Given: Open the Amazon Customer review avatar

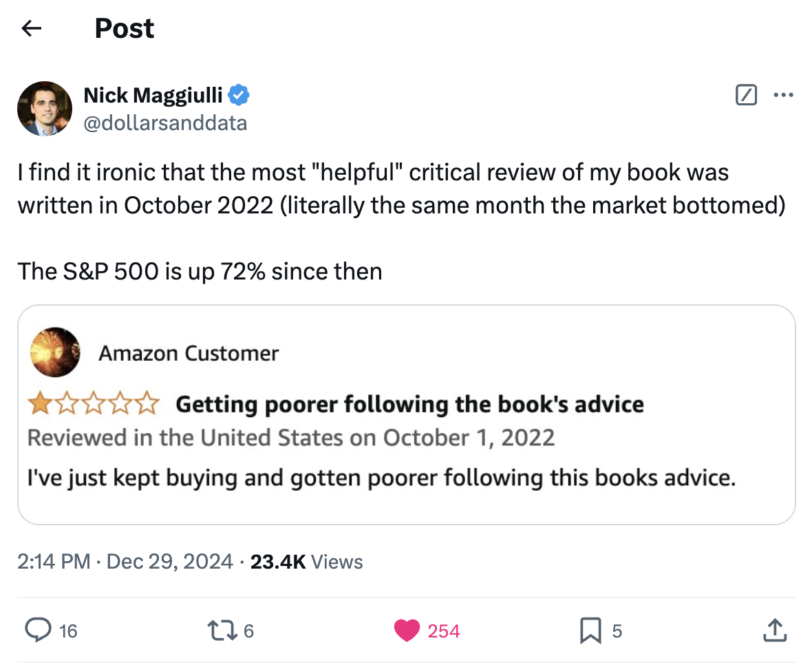Looking at the screenshot, I should pyautogui.click(x=54, y=352).
